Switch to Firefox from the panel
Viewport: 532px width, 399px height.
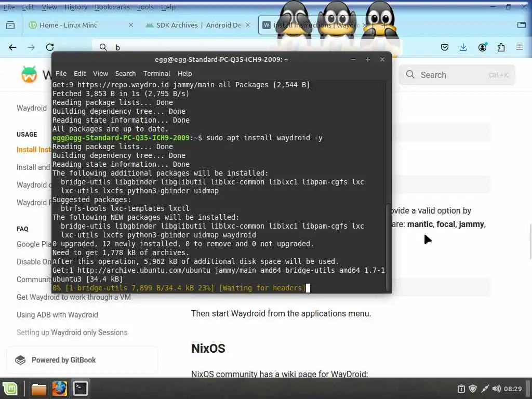point(59,389)
